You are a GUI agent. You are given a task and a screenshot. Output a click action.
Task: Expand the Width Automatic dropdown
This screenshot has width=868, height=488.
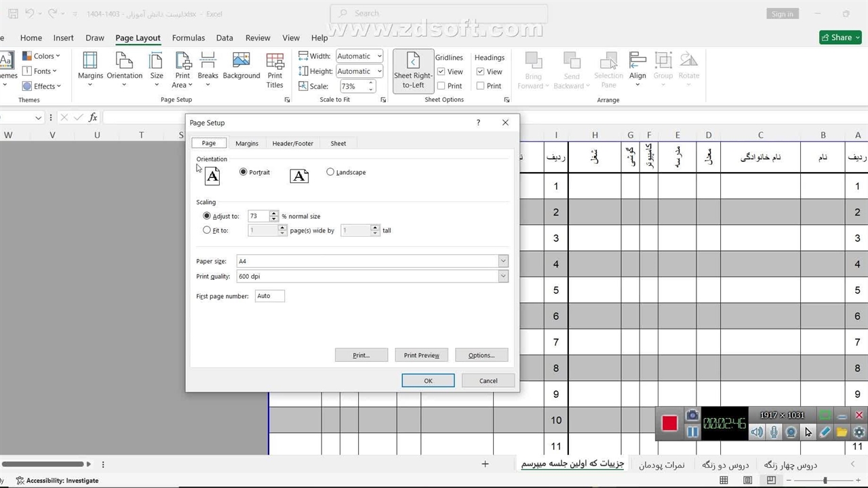pyautogui.click(x=378, y=56)
